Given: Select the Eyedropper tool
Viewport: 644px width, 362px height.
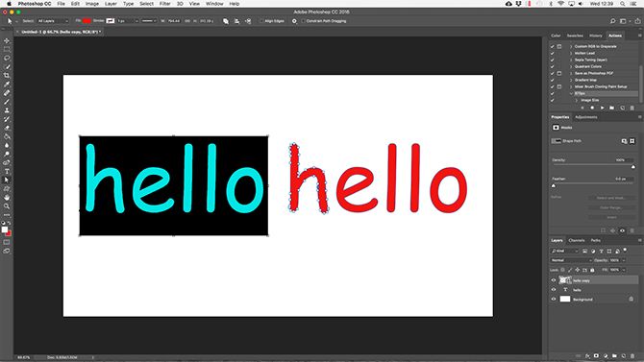Looking at the screenshot, I should (x=7, y=84).
